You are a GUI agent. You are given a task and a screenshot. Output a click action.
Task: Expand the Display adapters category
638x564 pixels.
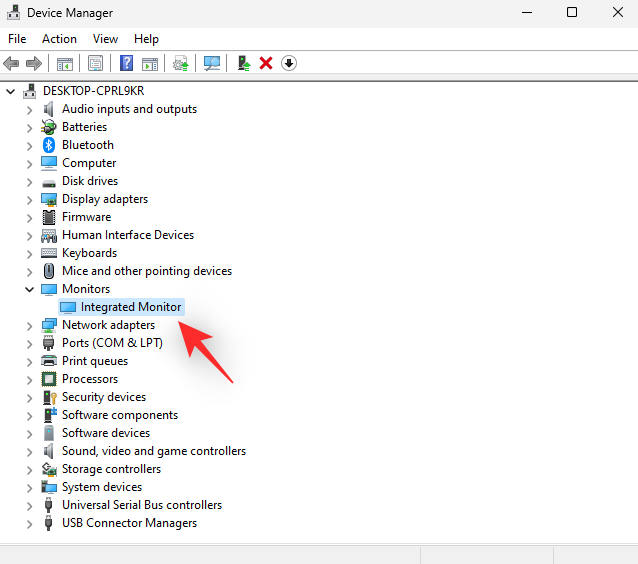(29, 199)
